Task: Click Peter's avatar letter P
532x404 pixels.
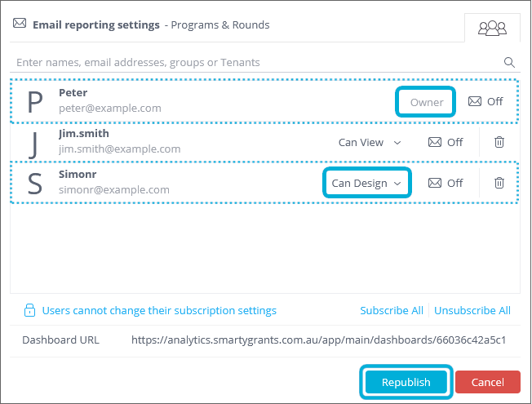Action: (x=35, y=101)
